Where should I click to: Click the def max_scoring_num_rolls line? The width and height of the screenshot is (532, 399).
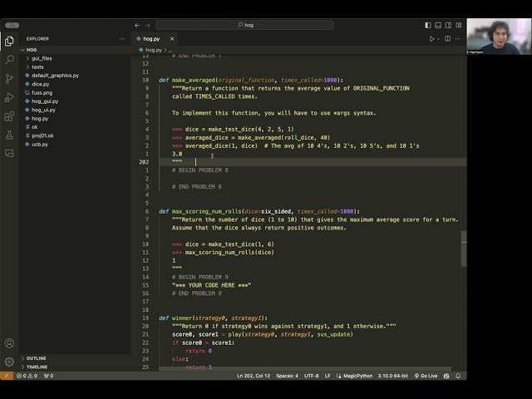click(x=259, y=211)
